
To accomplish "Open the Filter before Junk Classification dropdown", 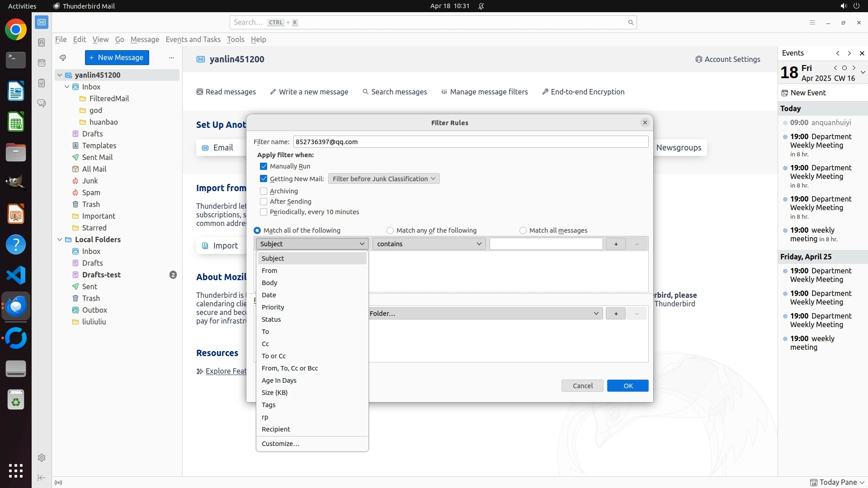I will [x=383, y=179].
